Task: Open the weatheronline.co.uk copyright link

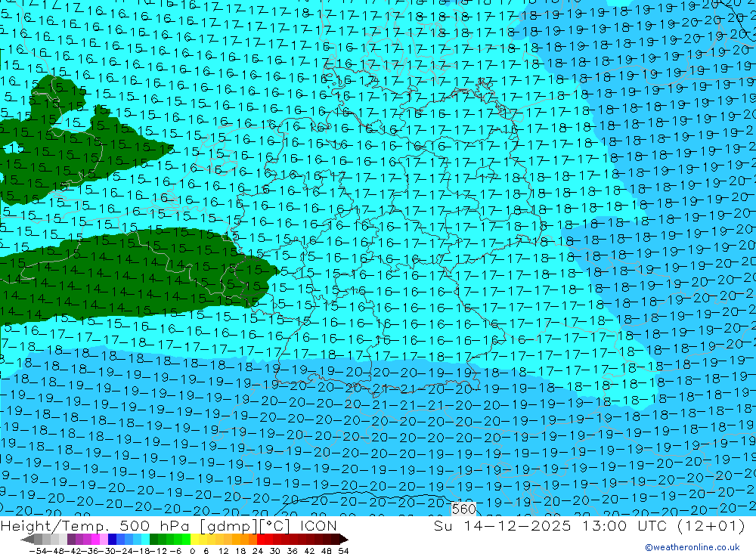Action: click(x=692, y=547)
